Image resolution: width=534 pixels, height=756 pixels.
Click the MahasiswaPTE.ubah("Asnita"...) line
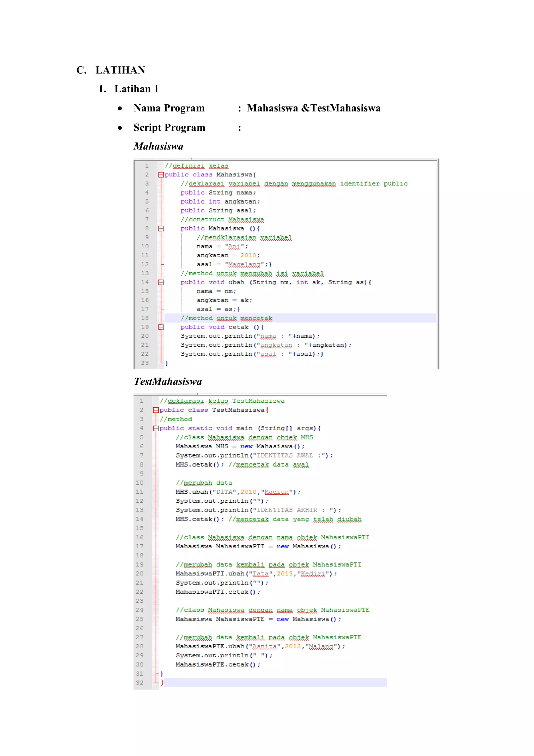tap(260, 646)
